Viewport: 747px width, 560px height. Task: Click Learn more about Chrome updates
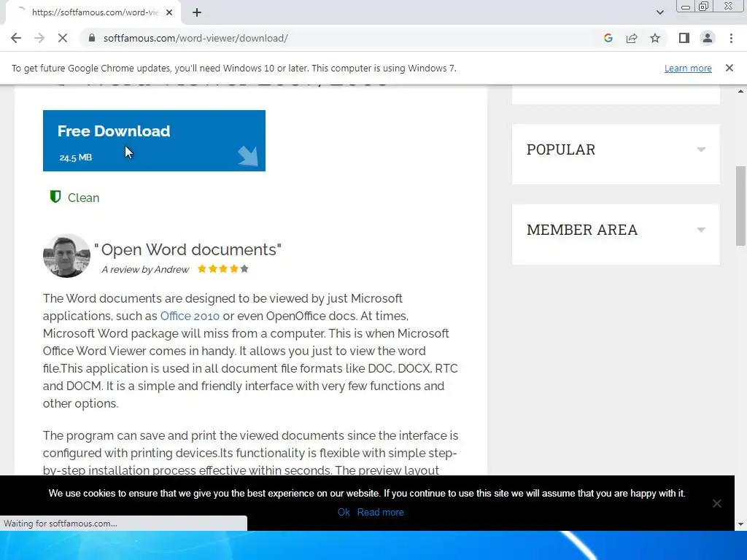[688, 68]
